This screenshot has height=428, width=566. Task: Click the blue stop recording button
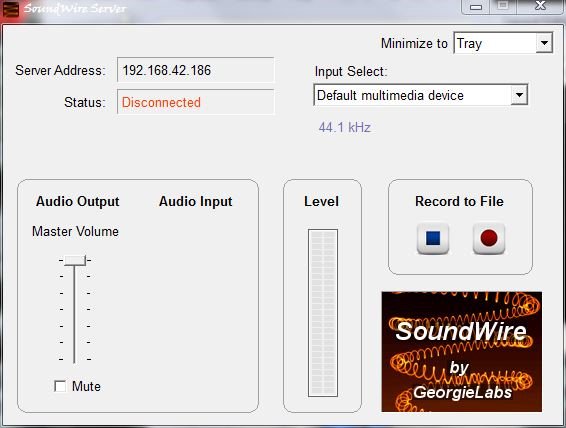coord(433,239)
